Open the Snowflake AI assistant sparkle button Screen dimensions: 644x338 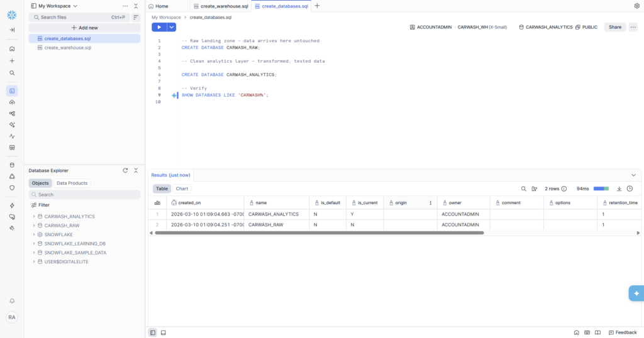[x=636, y=293]
